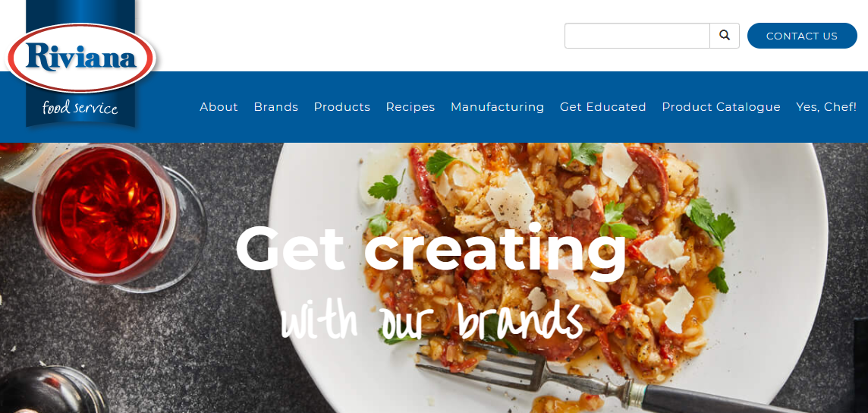Screen dimensions: 868x413
Task: View the Product Catalogue
Action: (722, 107)
